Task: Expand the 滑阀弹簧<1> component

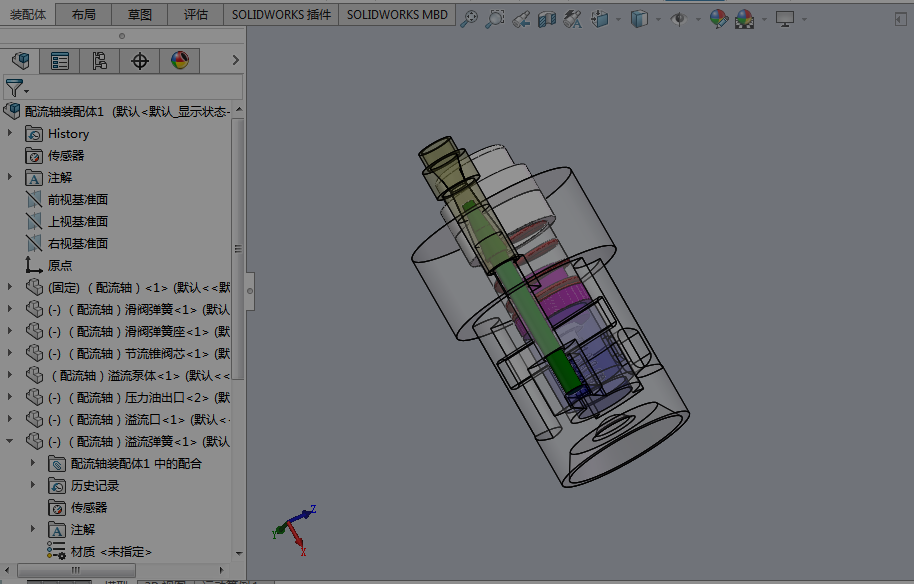Action: [9, 309]
